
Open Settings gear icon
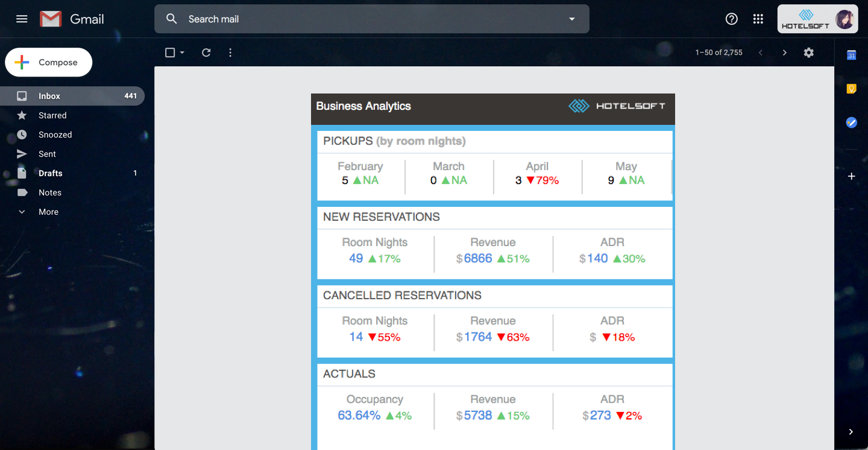point(808,52)
